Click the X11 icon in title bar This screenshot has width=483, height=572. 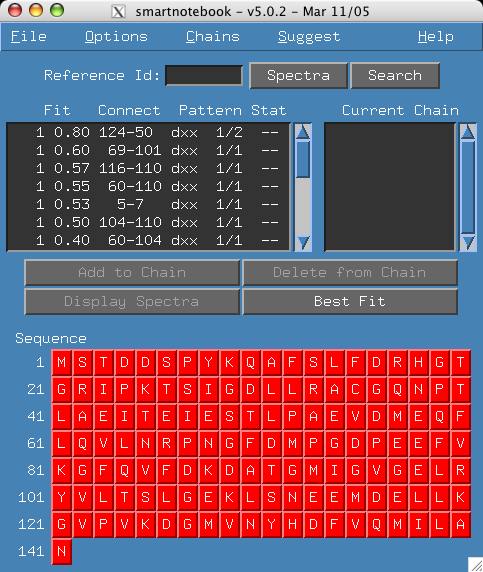pyautogui.click(x=118, y=12)
